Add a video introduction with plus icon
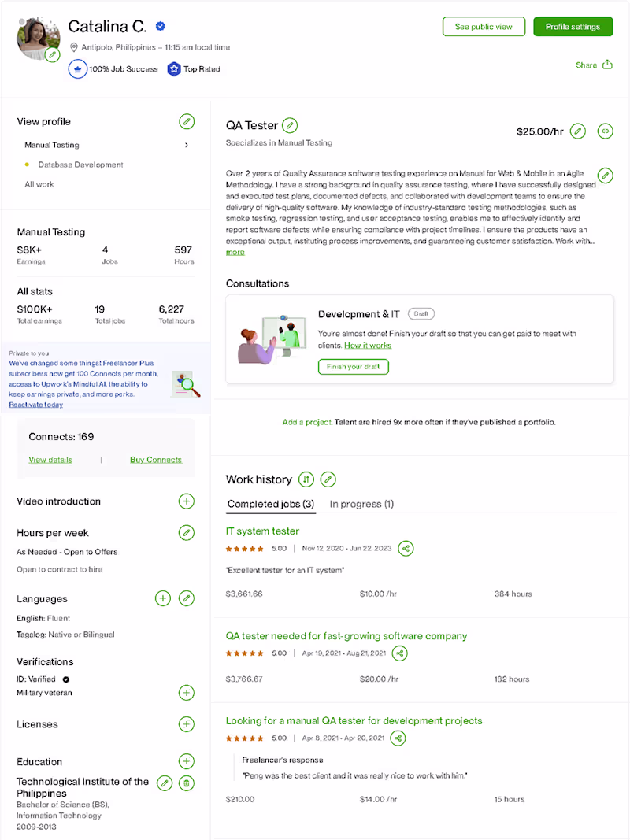 point(186,501)
